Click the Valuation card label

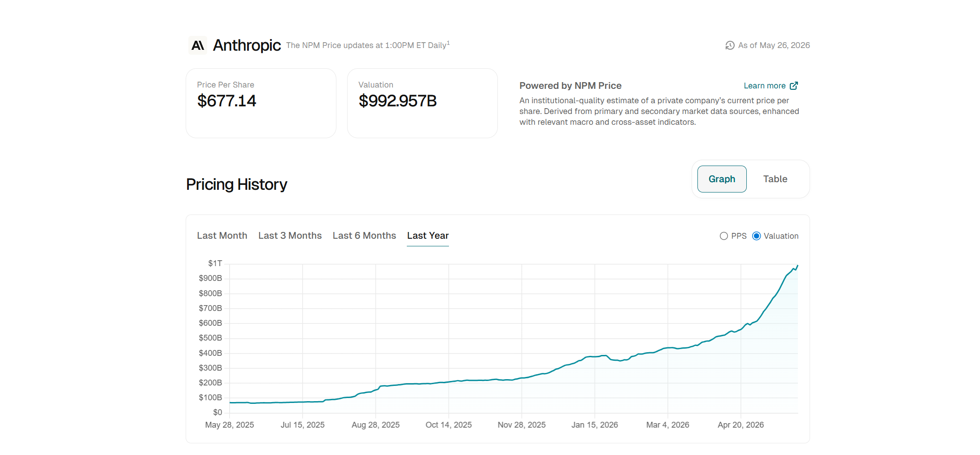click(x=376, y=85)
